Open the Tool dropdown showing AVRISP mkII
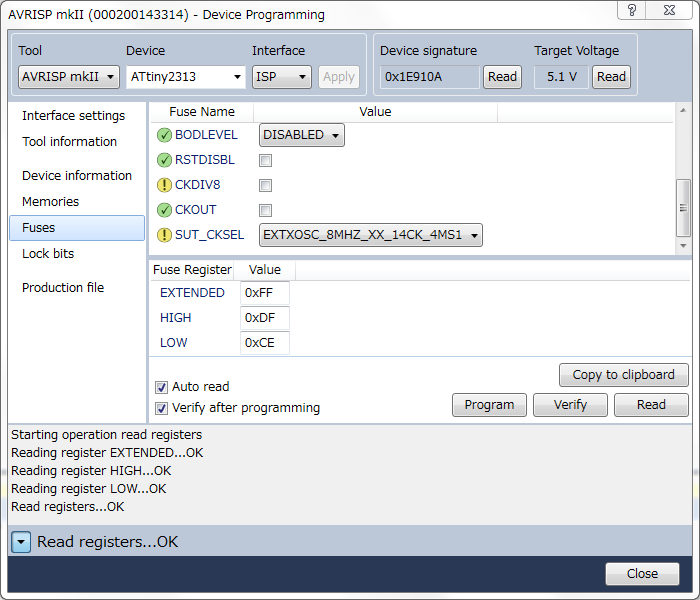700x600 pixels. pyautogui.click(x=69, y=77)
